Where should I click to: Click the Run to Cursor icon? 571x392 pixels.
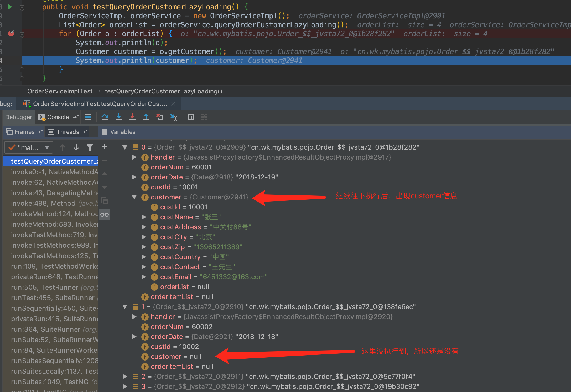174,117
